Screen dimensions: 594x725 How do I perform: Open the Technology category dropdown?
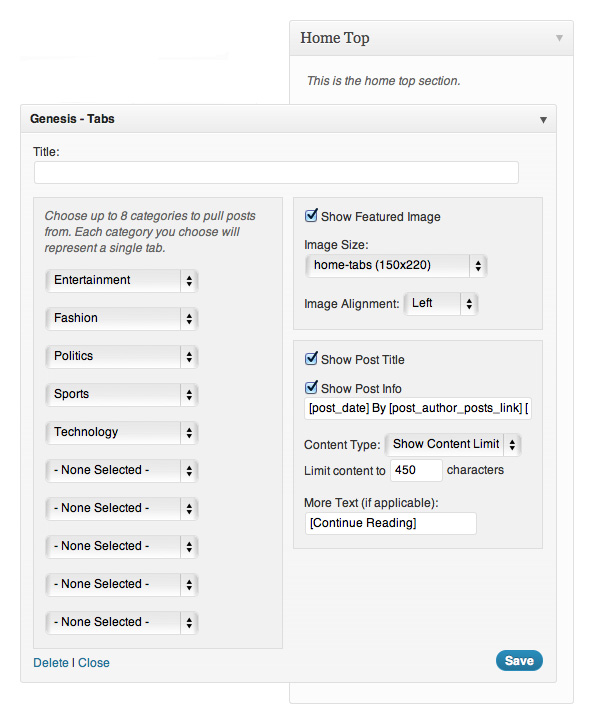122,432
